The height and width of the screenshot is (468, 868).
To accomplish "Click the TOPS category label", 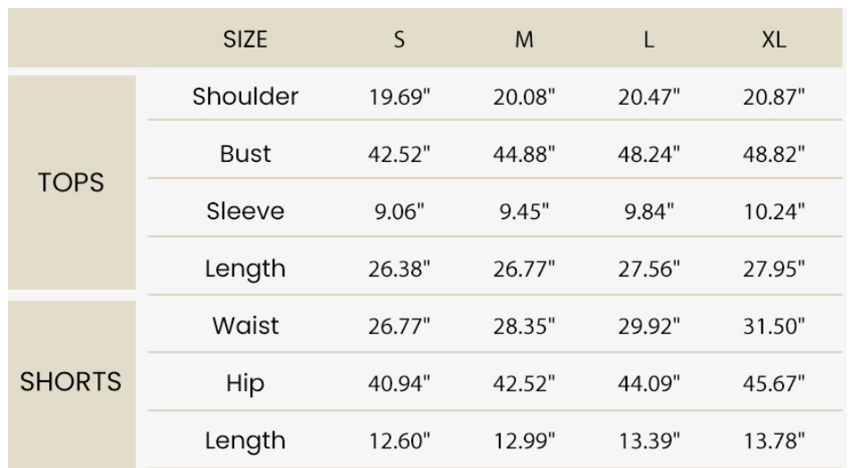I will coord(71,183).
